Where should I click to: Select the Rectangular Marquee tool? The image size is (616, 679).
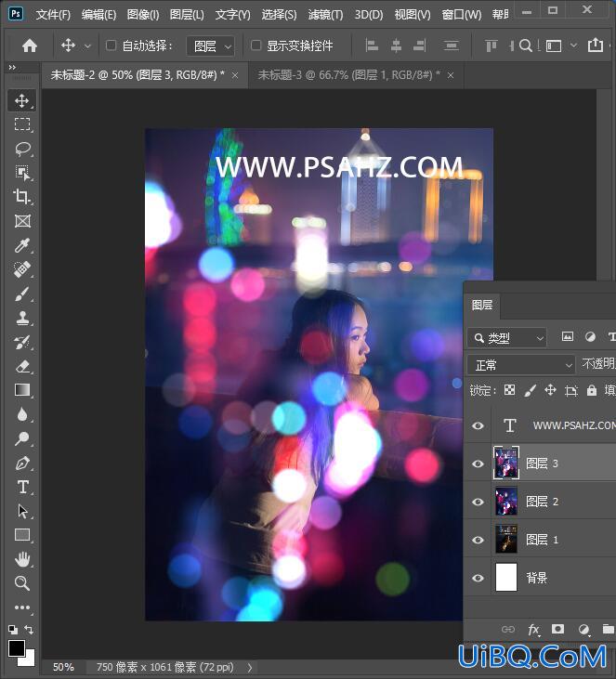tap(22, 124)
